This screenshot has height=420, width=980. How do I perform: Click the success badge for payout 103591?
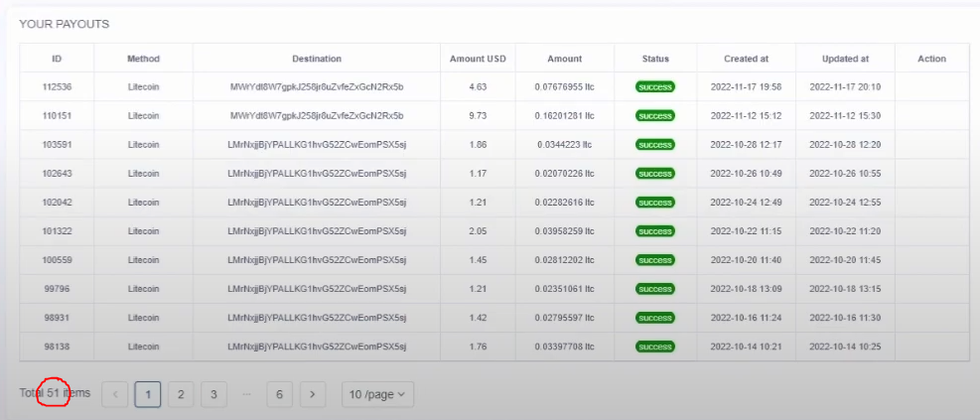click(655, 144)
